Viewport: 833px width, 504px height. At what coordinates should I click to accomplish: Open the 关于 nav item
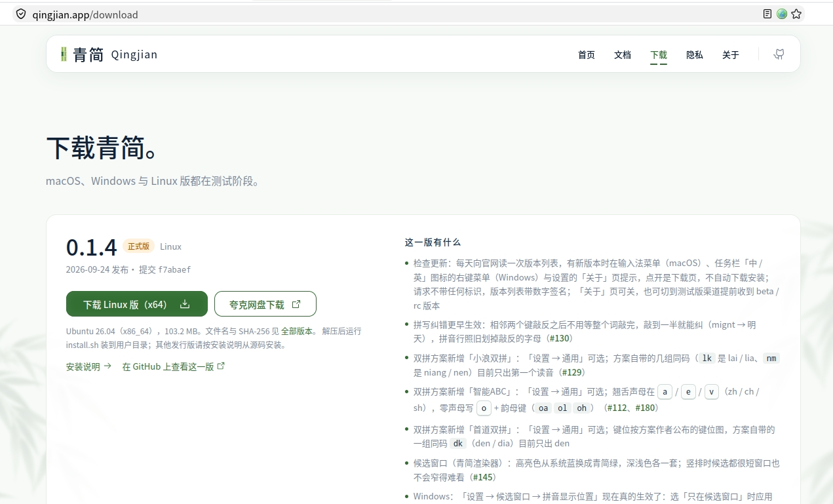coord(731,55)
